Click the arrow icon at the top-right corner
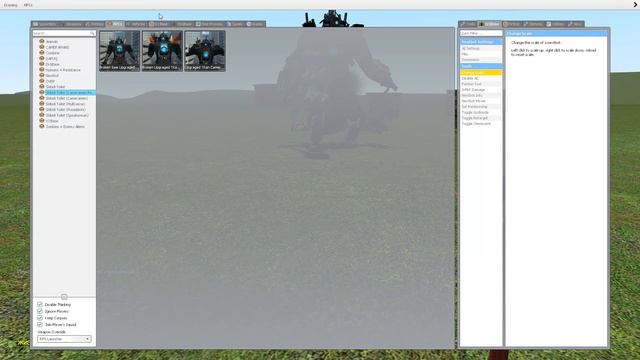 636,5
